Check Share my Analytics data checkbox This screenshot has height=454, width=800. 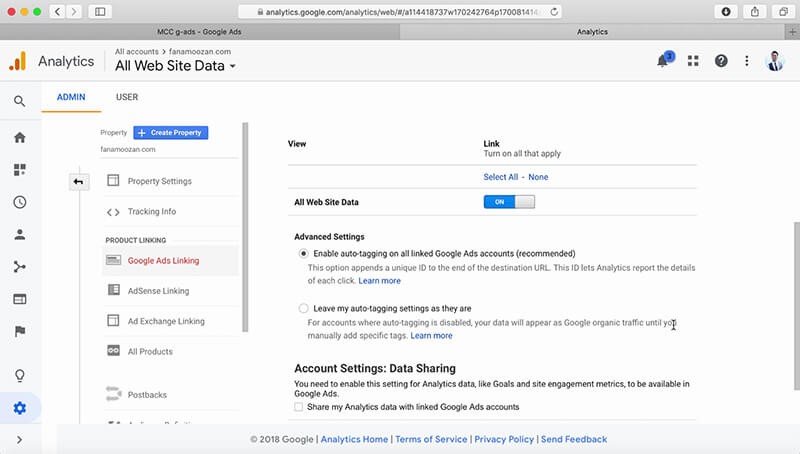[x=298, y=407]
